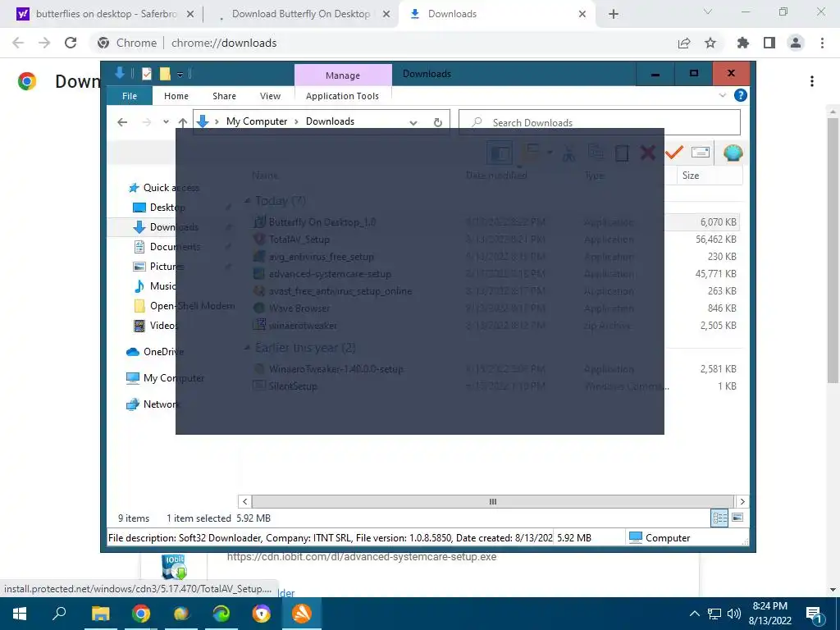Switch to the Share ribbon tab
This screenshot has height=630, width=840.
224,96
